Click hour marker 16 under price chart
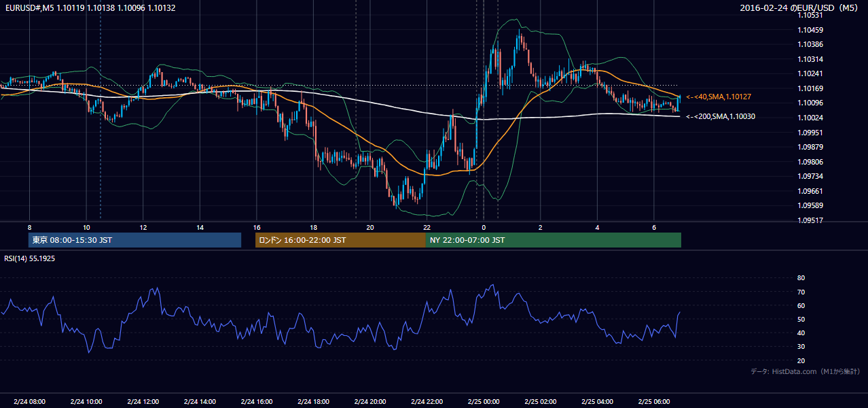This screenshot has width=868, height=408. tap(257, 226)
